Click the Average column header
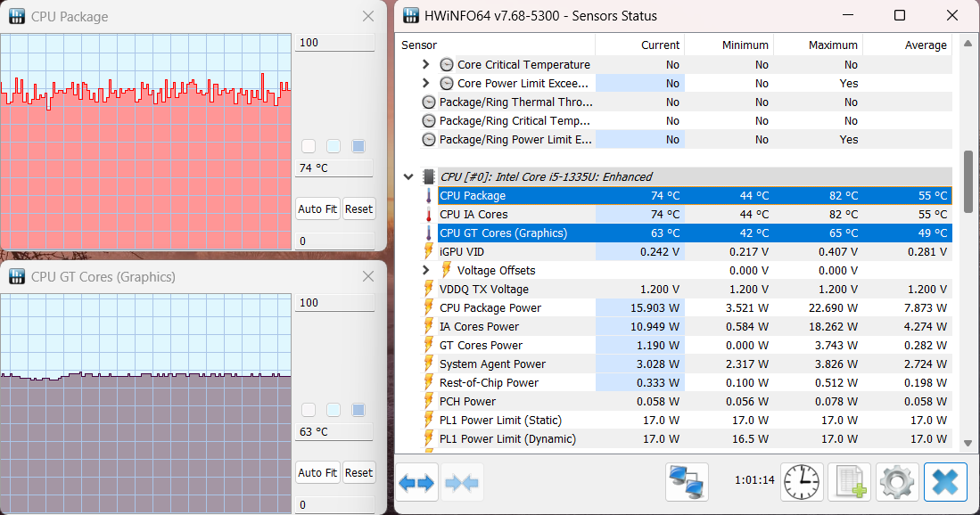 908,45
